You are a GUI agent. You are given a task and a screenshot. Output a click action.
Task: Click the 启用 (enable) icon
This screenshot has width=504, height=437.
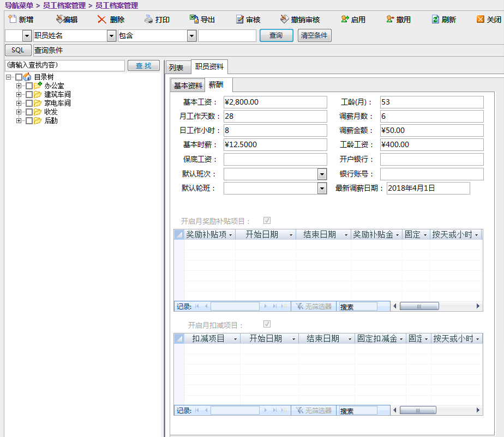click(x=345, y=19)
